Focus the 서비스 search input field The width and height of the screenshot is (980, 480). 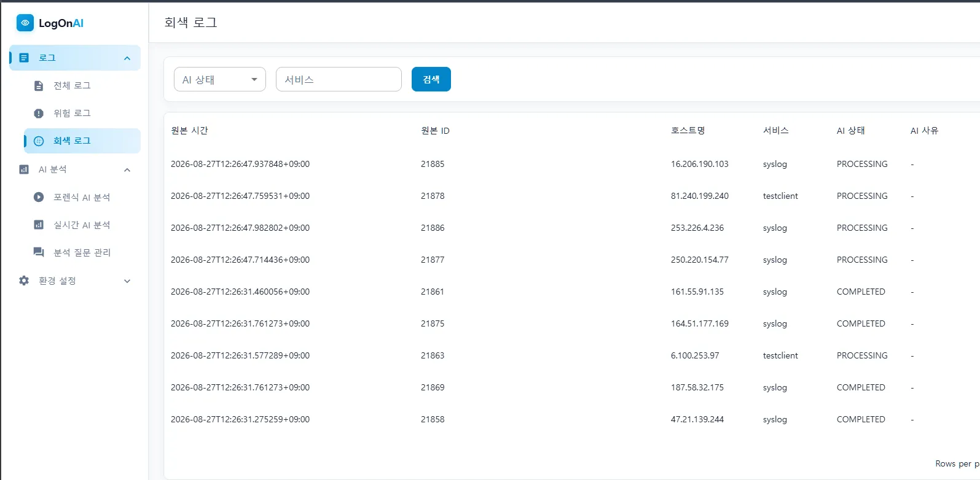339,79
